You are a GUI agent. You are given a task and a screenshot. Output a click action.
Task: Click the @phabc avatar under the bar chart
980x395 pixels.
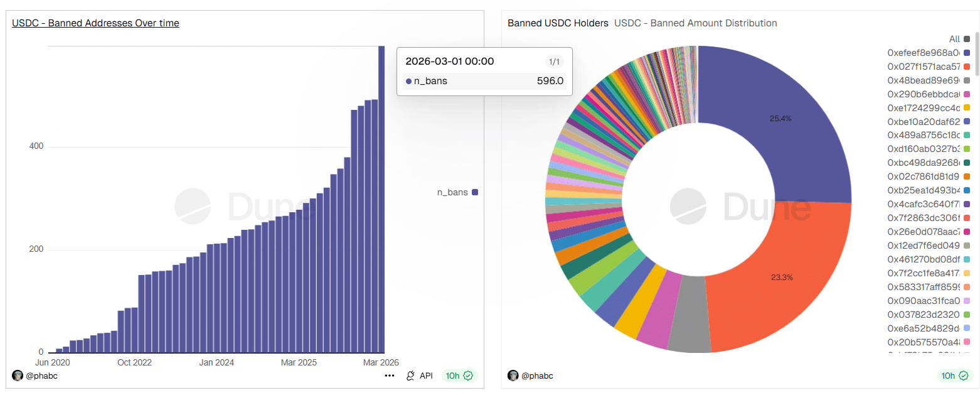click(x=18, y=376)
